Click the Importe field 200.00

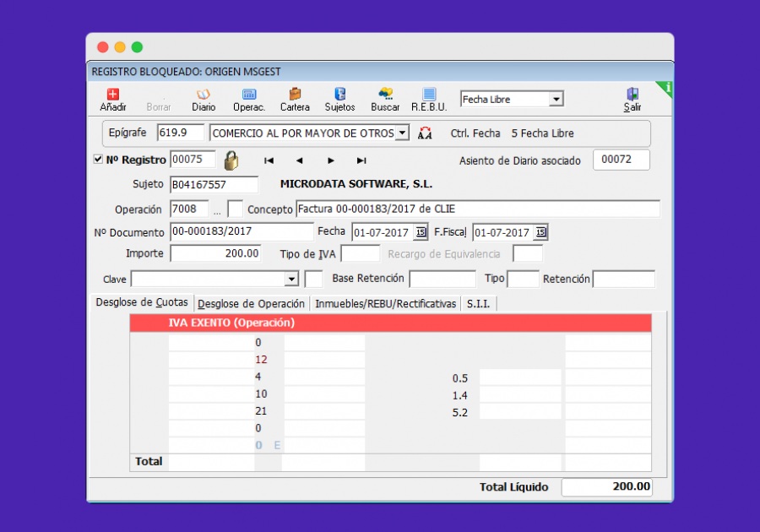[215, 253]
